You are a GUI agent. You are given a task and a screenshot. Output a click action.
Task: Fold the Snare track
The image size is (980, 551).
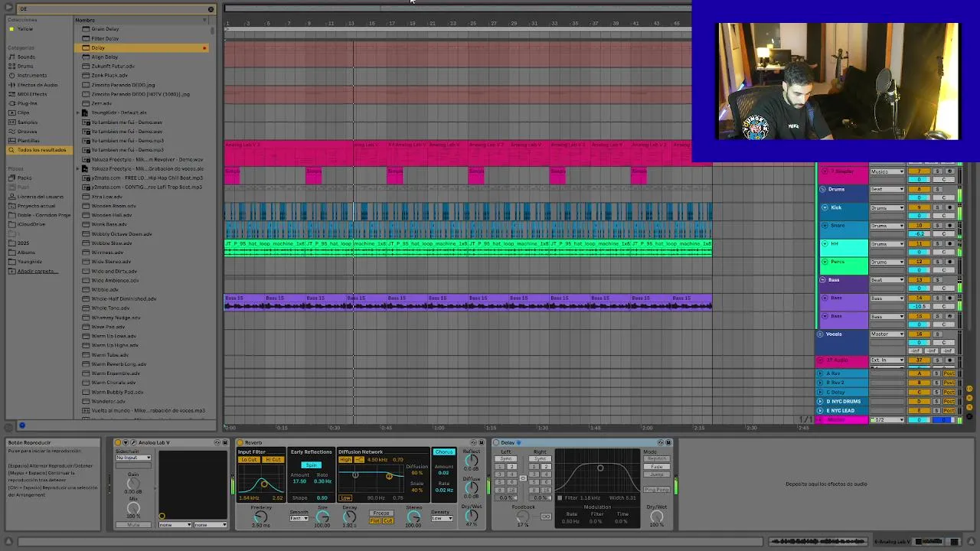[x=825, y=226]
